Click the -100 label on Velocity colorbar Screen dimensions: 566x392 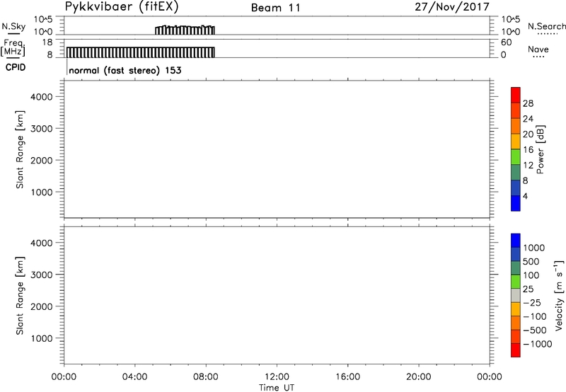coord(535,316)
